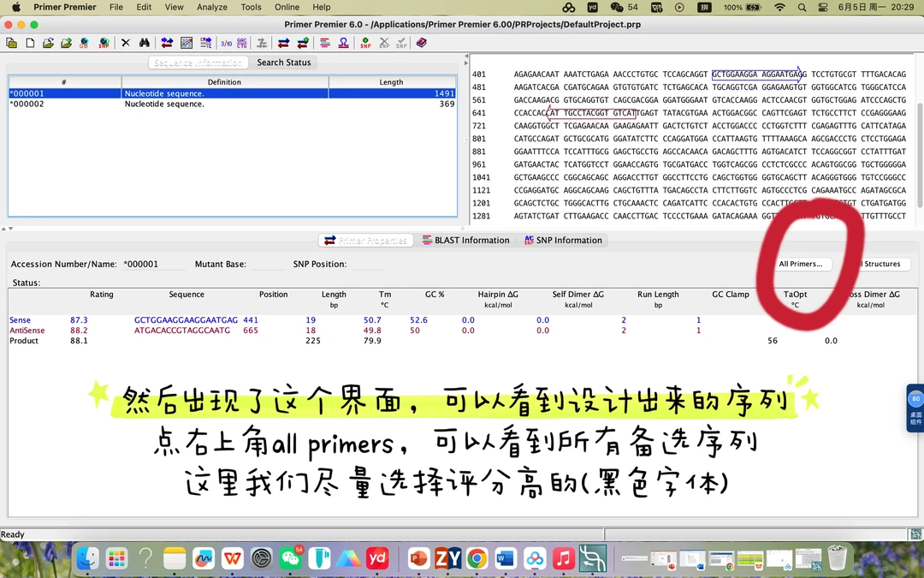Open the Tools menu

[x=251, y=7]
